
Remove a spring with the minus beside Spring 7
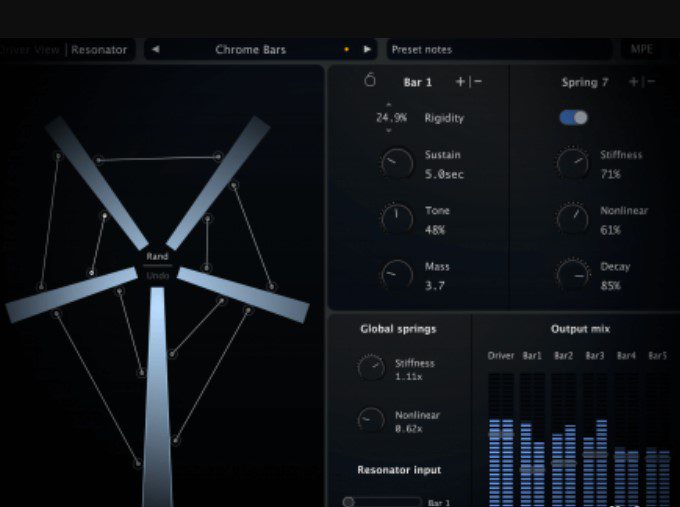(651, 82)
